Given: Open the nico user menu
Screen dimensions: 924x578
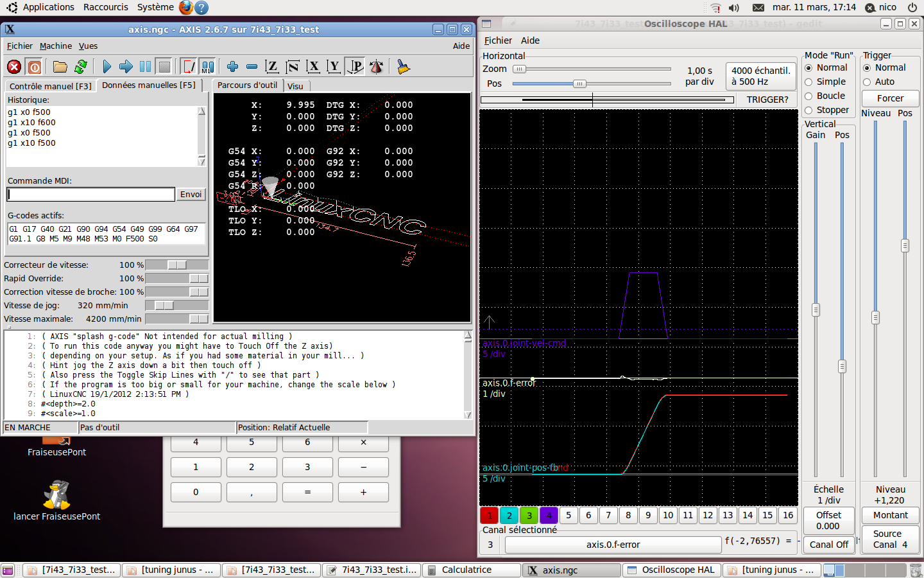Looking at the screenshot, I should coord(881,7).
